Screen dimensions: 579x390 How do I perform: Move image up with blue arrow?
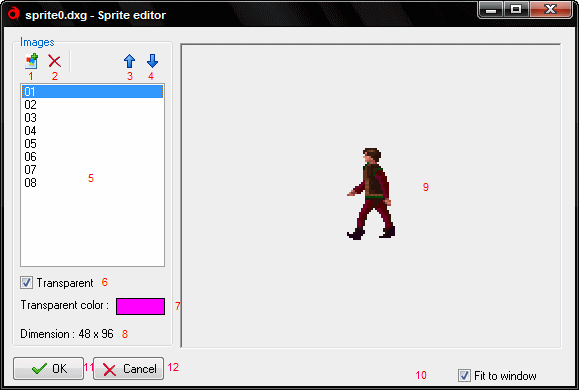(x=129, y=61)
